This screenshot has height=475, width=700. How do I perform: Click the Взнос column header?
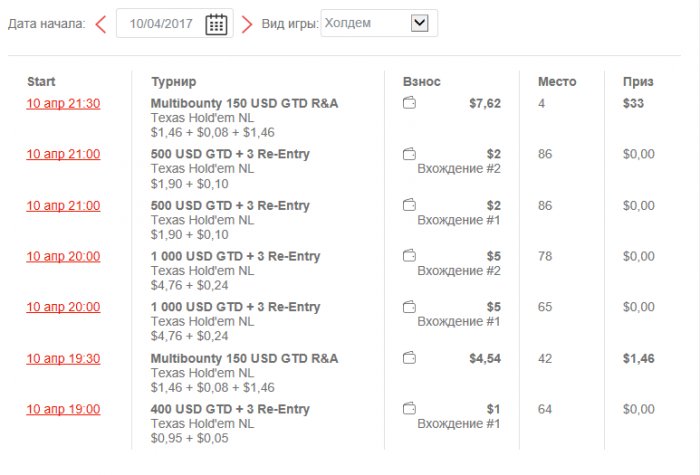(421, 82)
